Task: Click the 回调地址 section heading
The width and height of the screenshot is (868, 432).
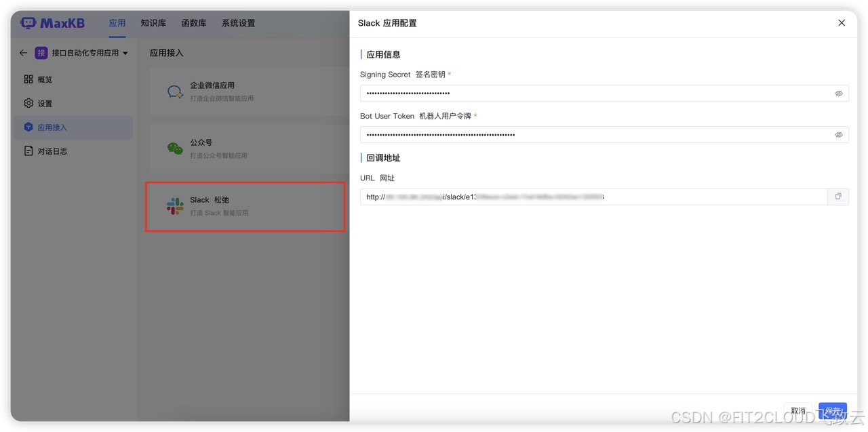Action: [383, 158]
